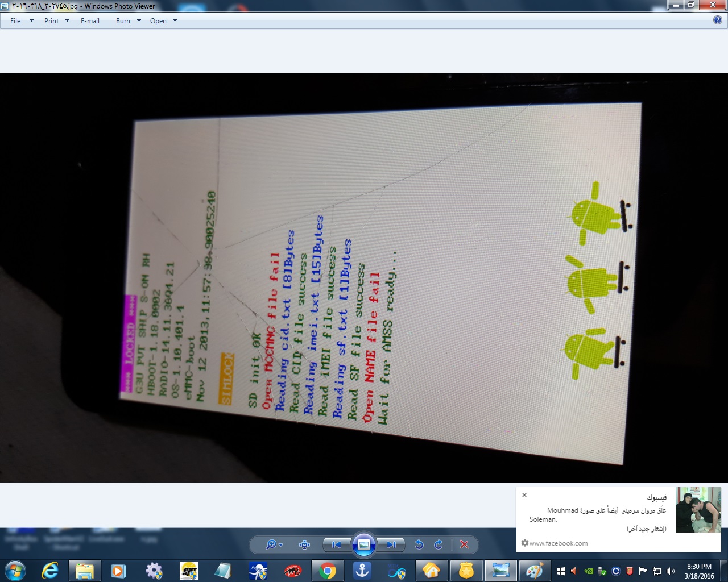Click the Facebook notification message text
The image size is (728, 582).
(597, 515)
